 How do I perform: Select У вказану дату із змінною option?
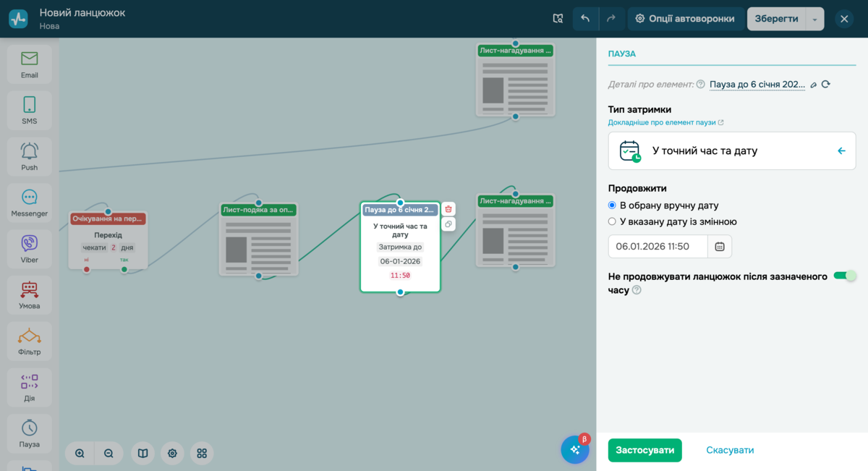pos(613,222)
